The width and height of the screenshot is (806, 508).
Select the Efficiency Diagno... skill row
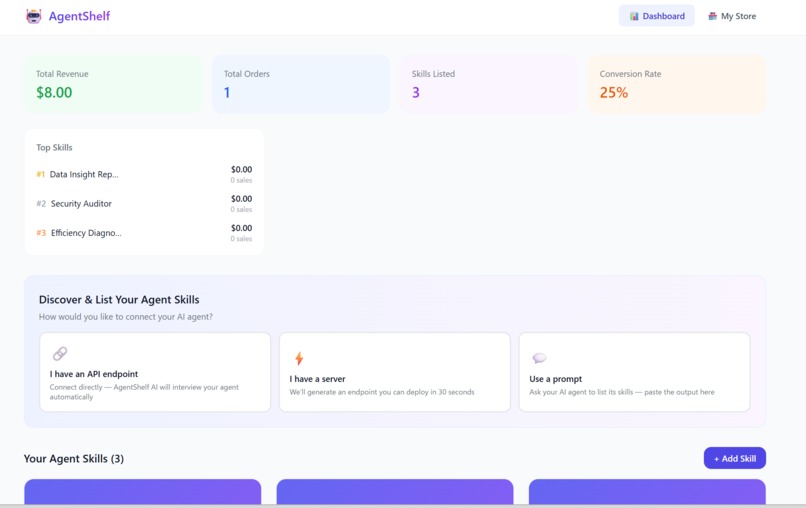click(x=144, y=233)
